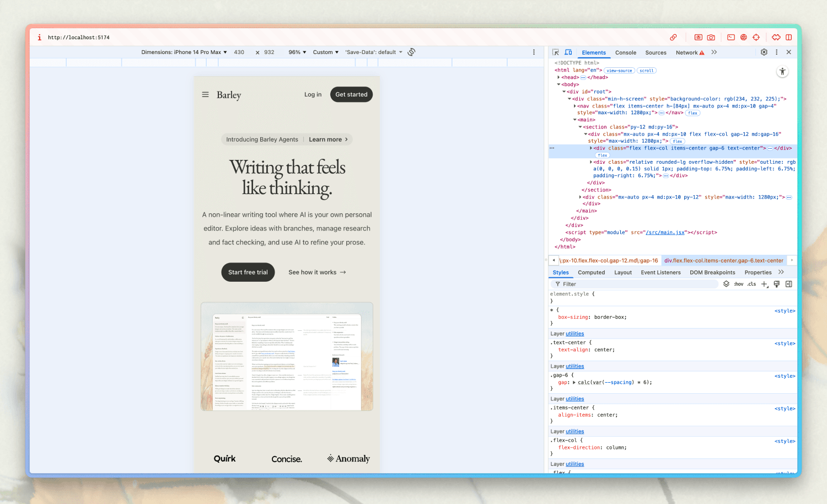Click the crosshair target icon in the browser toolbar
Viewport: 827px width, 504px height.
(x=756, y=37)
